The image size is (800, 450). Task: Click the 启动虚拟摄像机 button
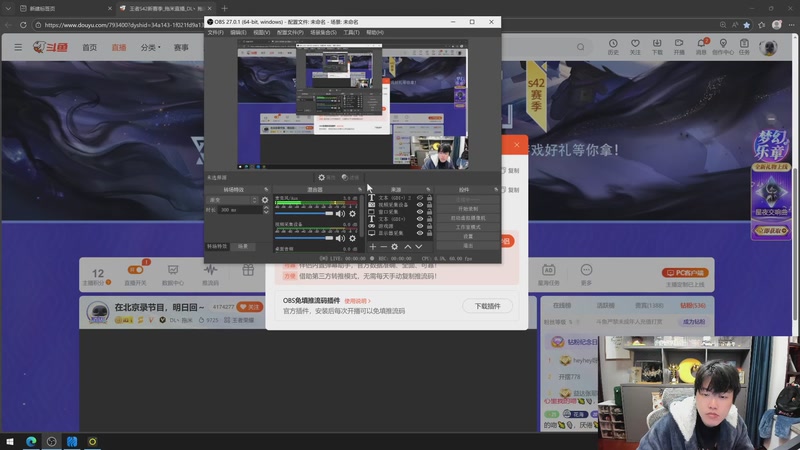point(468,218)
